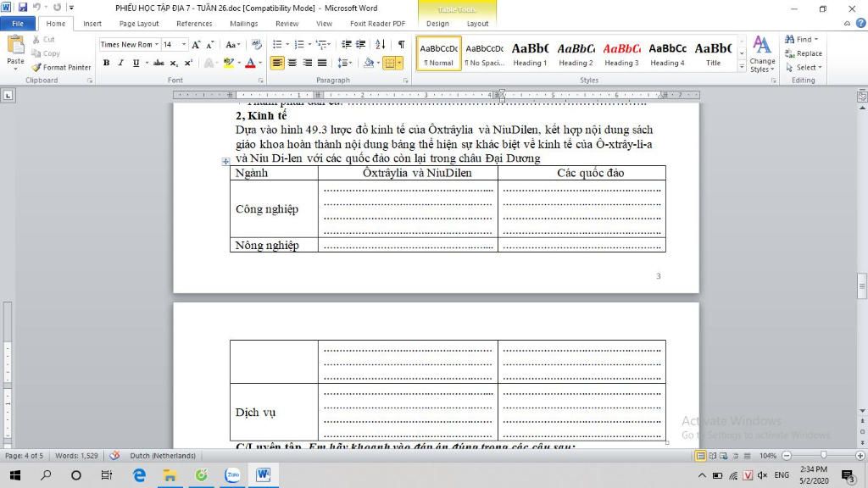Open the Table Tools Design tab

pos(438,23)
